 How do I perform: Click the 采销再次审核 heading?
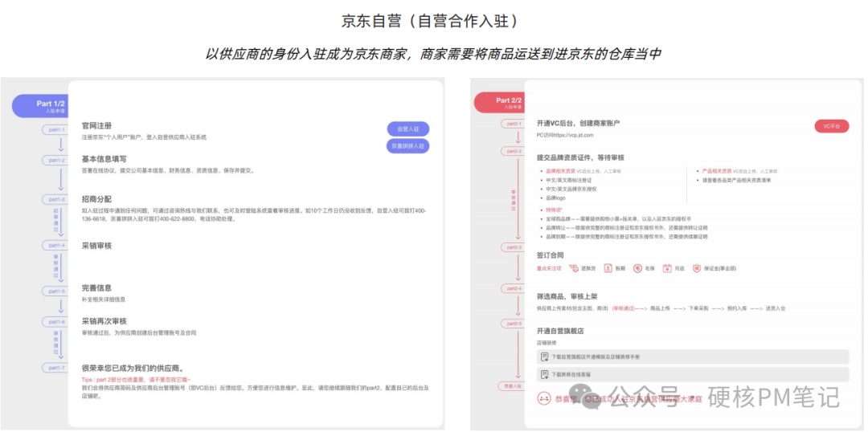[104, 321]
